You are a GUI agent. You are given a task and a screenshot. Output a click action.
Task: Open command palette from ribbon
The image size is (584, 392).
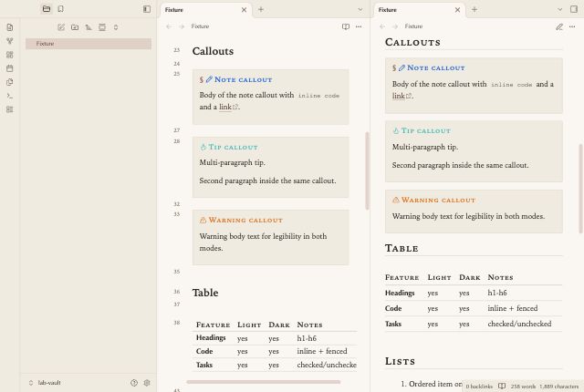tap(10, 96)
